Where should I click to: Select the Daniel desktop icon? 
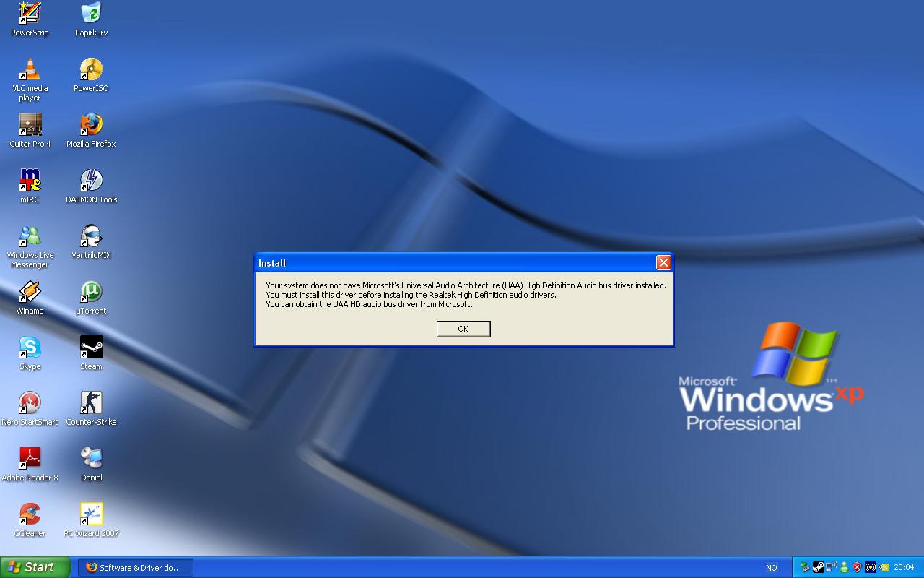pos(91,465)
